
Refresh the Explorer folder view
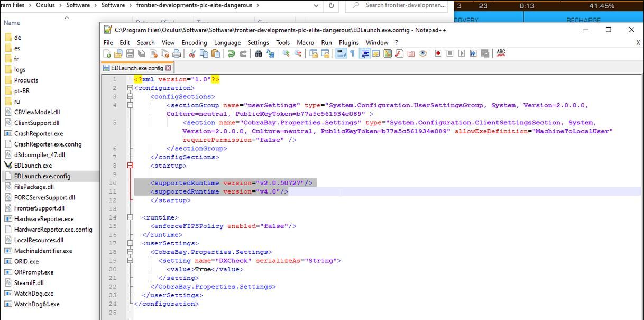point(332,5)
